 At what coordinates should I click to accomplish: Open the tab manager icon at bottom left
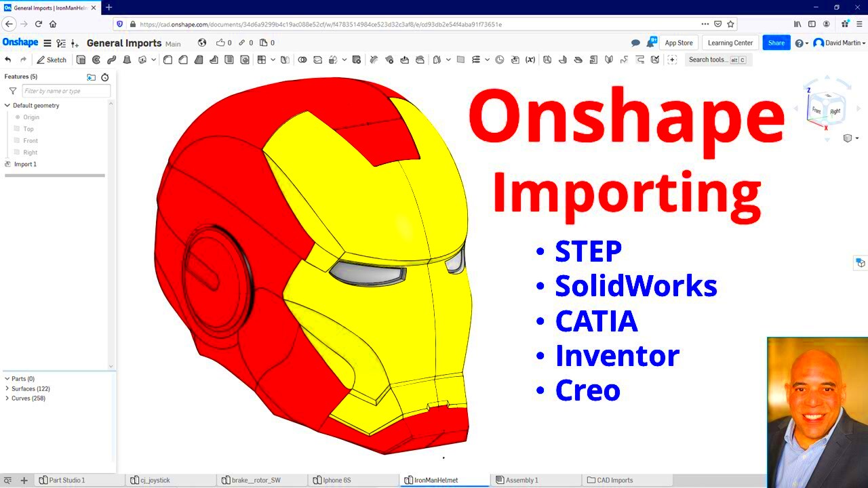tap(8, 480)
